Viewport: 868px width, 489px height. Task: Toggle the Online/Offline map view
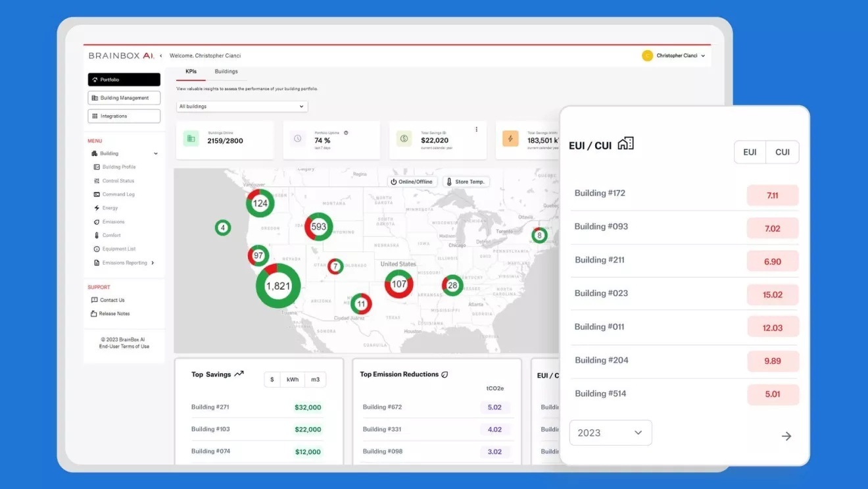pyautogui.click(x=412, y=182)
